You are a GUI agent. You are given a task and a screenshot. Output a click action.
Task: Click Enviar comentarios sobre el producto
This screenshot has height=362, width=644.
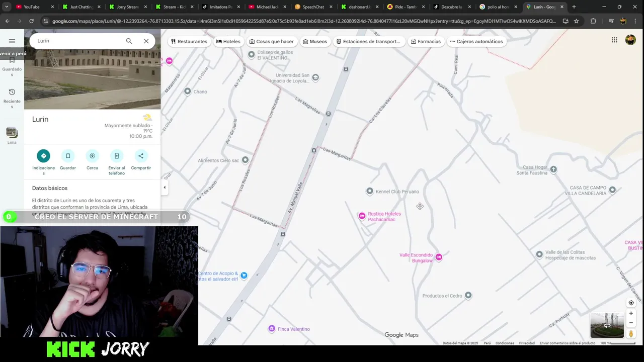point(568,343)
